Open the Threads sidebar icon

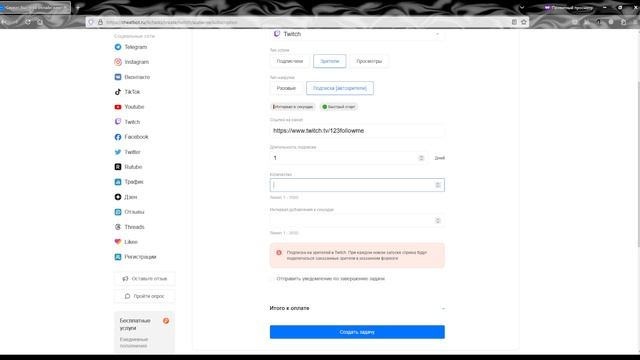coord(118,227)
